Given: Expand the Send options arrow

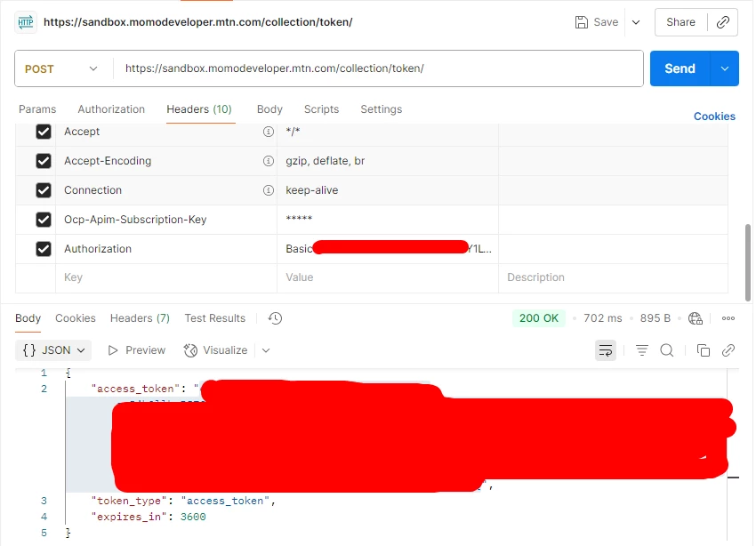Looking at the screenshot, I should coord(725,68).
